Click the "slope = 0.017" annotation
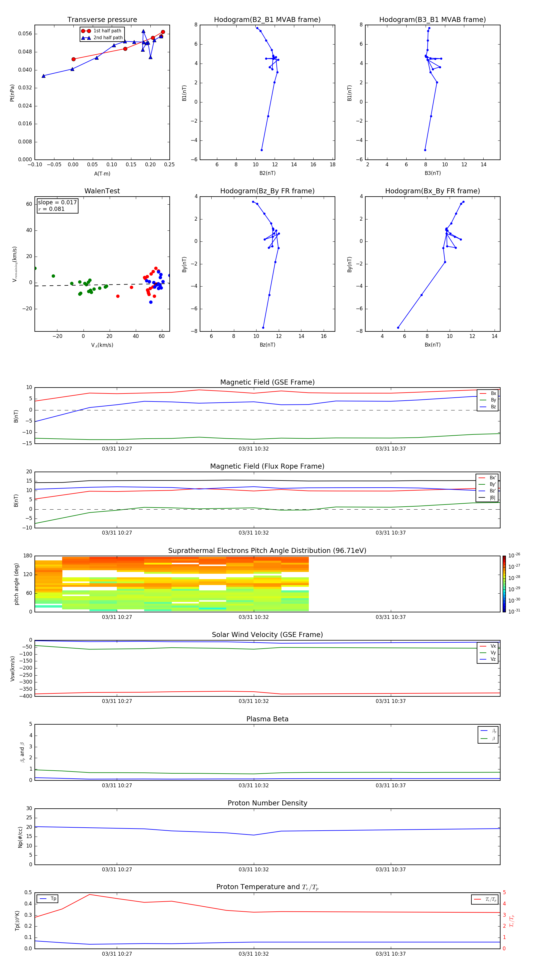This screenshot has width=535, height=980. (57, 203)
